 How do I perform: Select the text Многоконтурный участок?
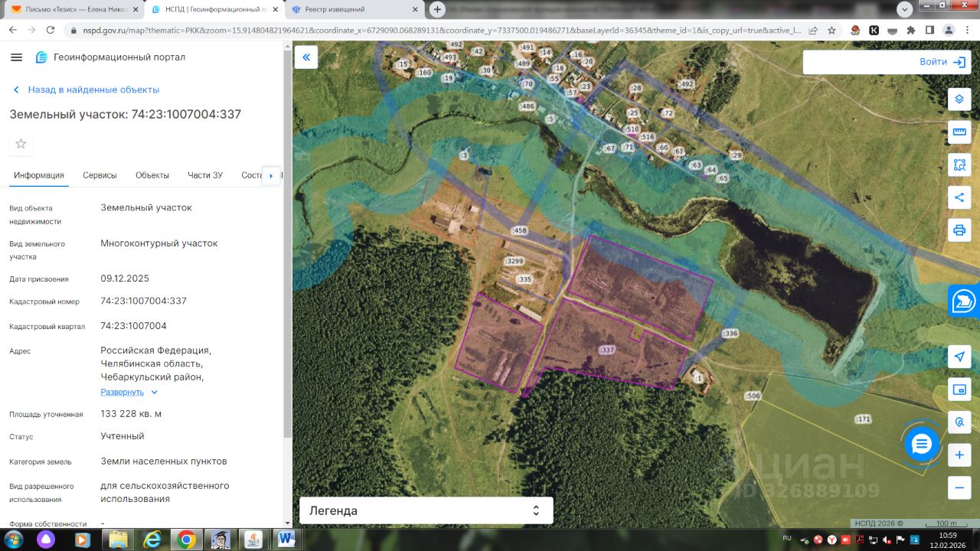pyautogui.click(x=159, y=243)
